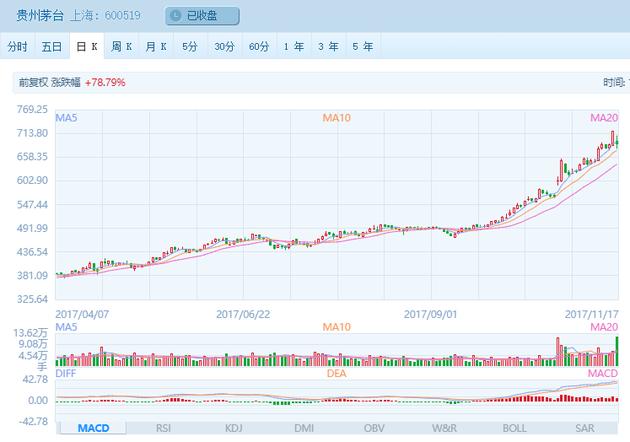
Task: Click the 已收盘 market status button
Action: (202, 16)
